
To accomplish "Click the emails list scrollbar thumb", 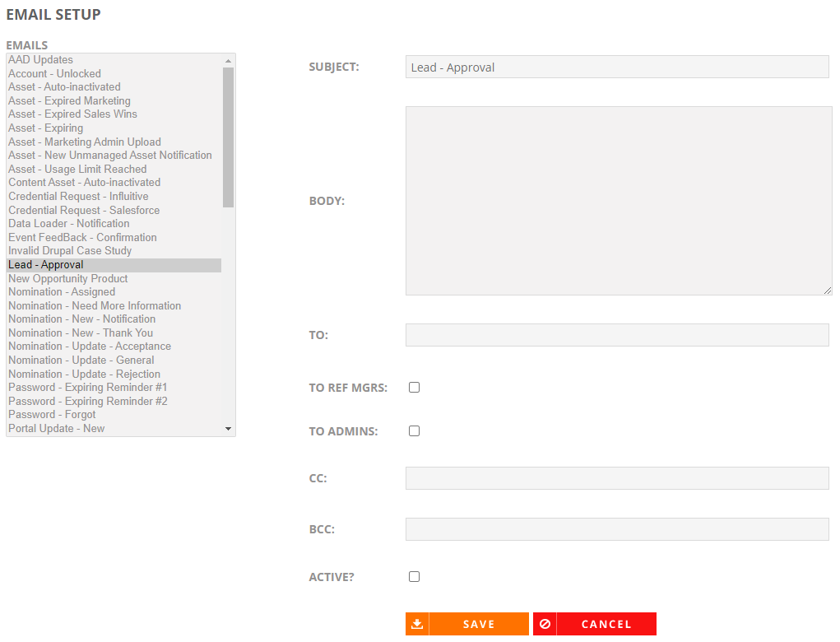I will [x=228, y=137].
